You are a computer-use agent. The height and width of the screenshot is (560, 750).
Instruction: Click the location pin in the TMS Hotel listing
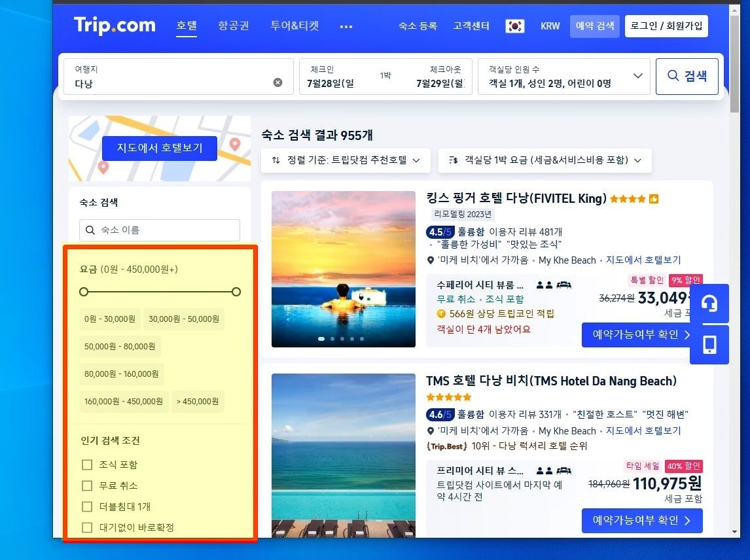(431, 431)
